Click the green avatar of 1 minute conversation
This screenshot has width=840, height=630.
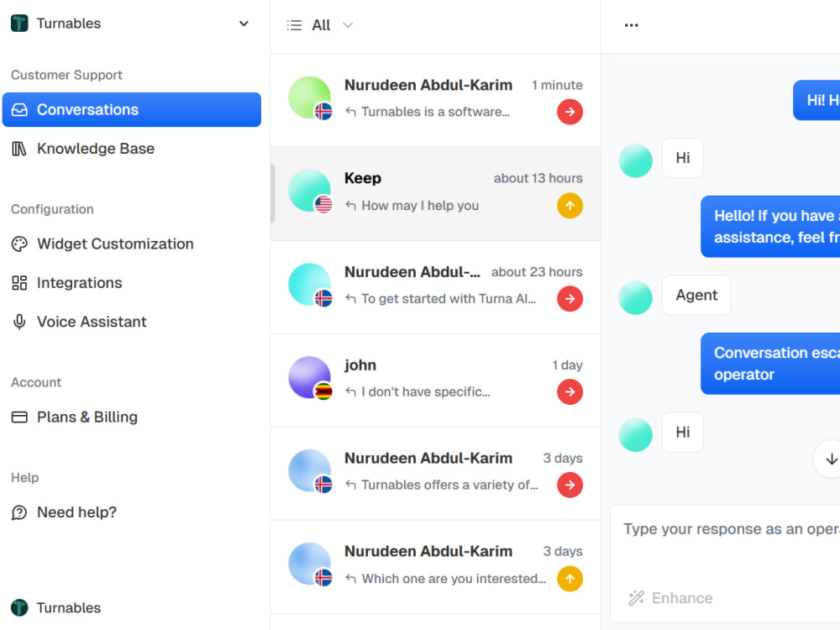(310, 97)
